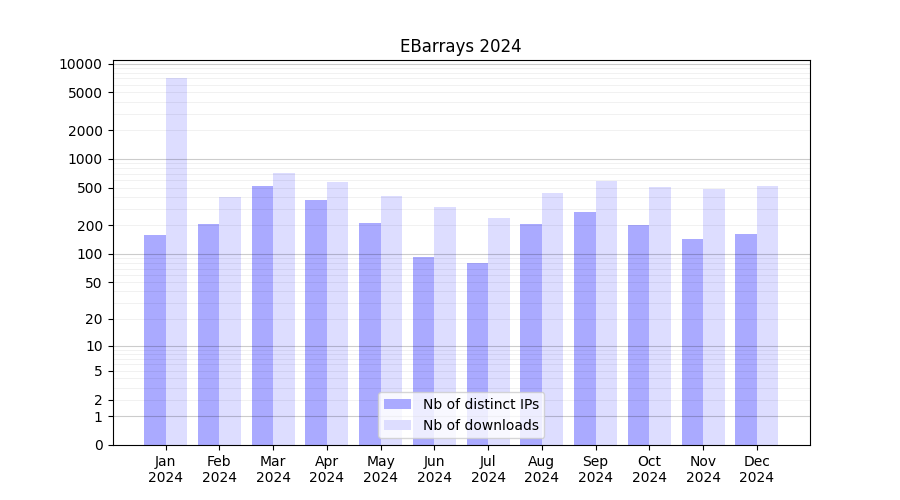The height and width of the screenshot is (500, 900).
Task: Select the Jun 2024 downloads bar
Action: coord(445,325)
